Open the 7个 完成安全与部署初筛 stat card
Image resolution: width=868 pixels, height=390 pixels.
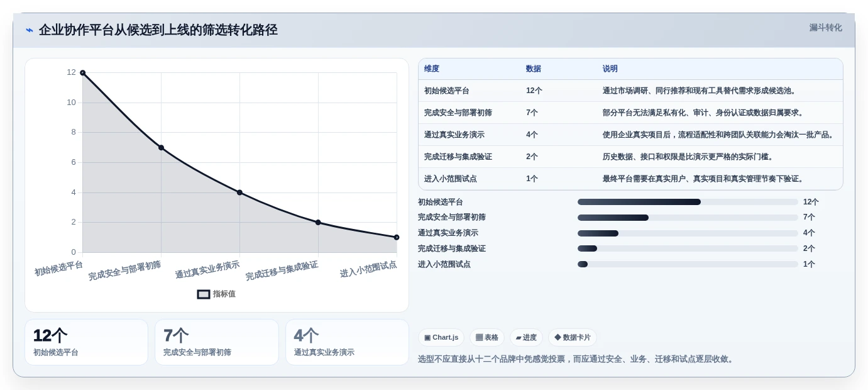click(217, 342)
